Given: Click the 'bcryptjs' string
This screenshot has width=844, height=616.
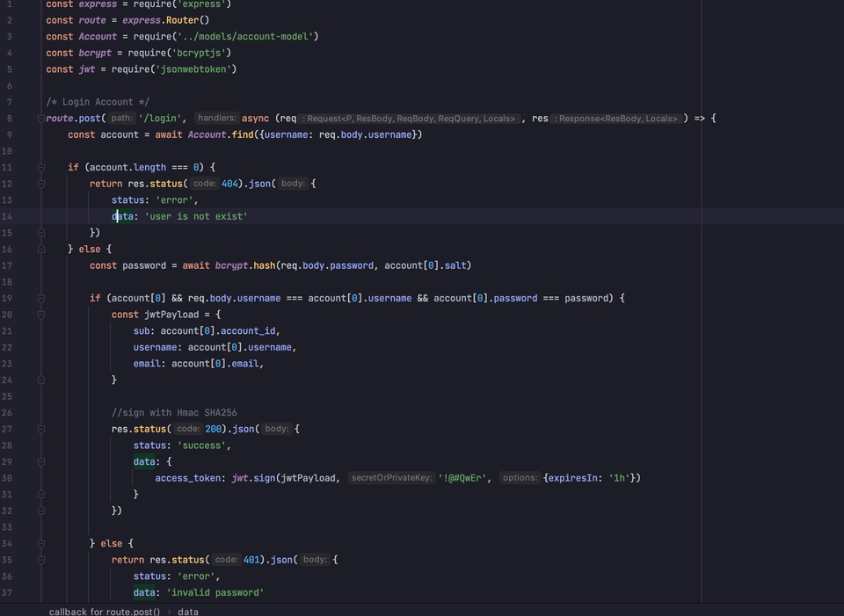Looking at the screenshot, I should tap(201, 53).
